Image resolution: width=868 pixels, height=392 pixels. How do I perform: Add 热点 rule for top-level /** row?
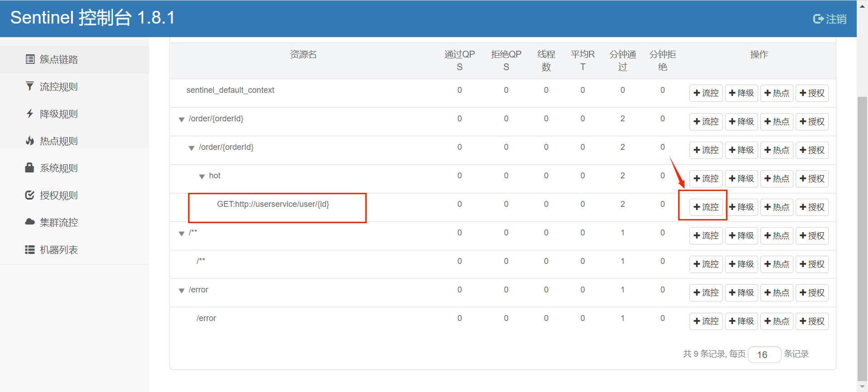777,236
